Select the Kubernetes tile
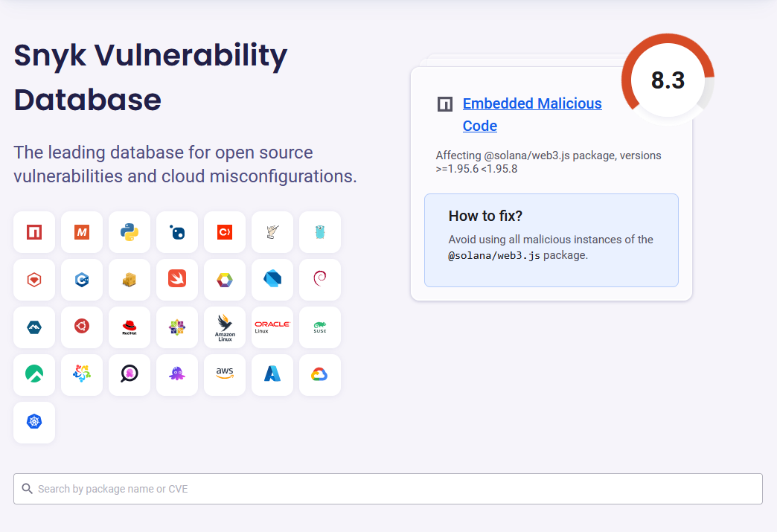This screenshot has width=777, height=532. 34,422
